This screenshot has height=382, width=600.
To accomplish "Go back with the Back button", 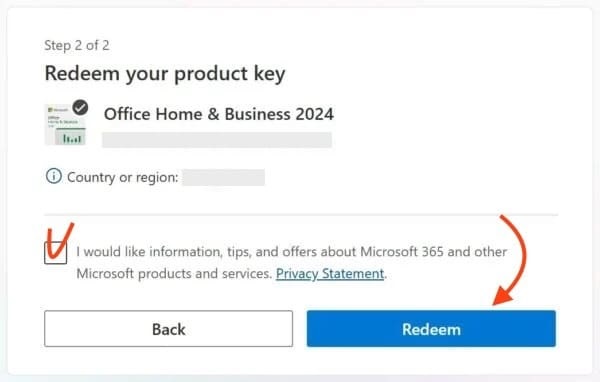I will [168, 329].
